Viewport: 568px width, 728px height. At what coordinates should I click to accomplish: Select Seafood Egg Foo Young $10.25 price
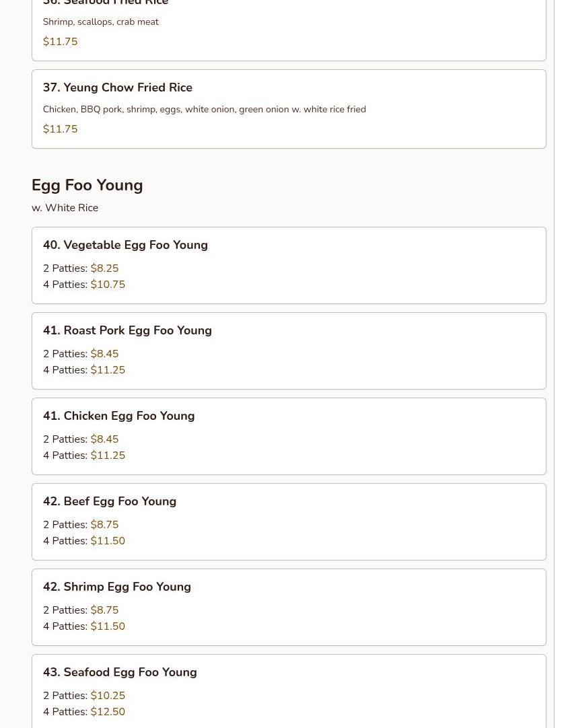108,696
